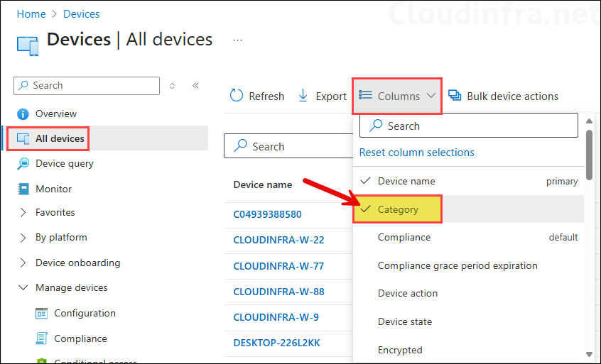Uncheck the Category column option

click(x=398, y=210)
